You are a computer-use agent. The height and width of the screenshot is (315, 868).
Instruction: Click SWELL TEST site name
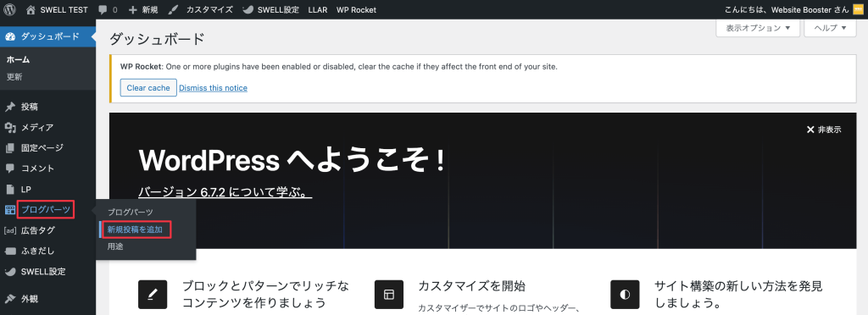click(64, 9)
